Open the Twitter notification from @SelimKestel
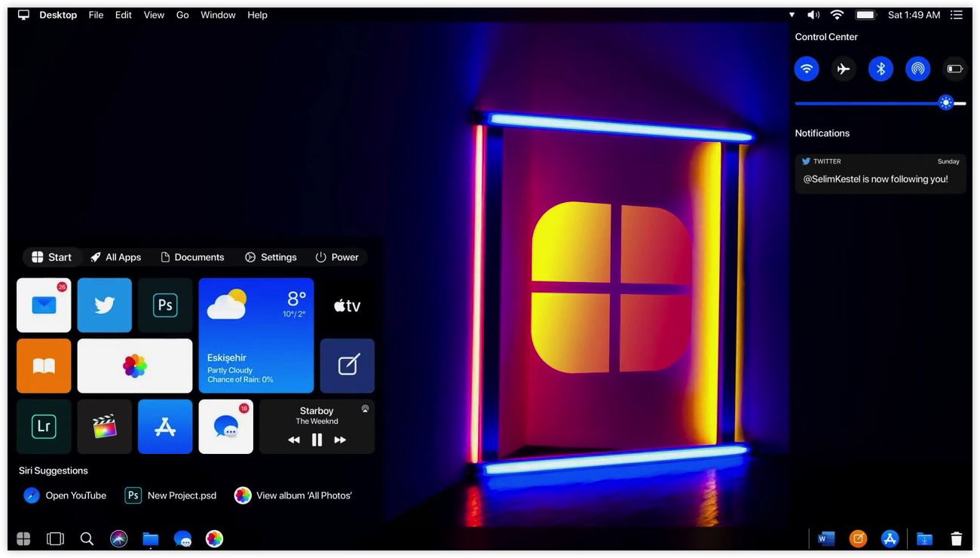The height and width of the screenshot is (558, 980). [880, 173]
